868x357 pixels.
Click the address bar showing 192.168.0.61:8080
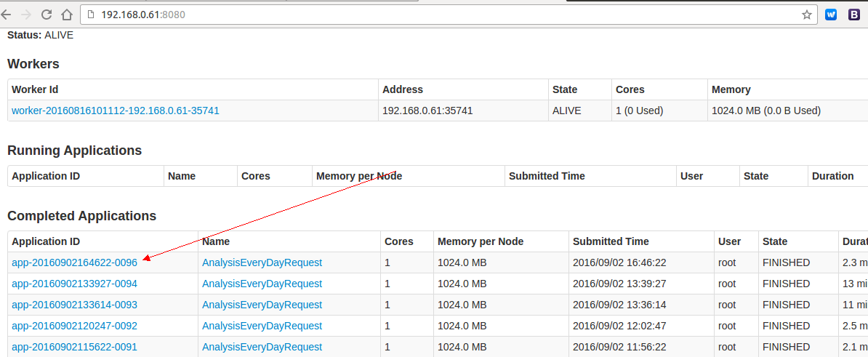point(436,15)
